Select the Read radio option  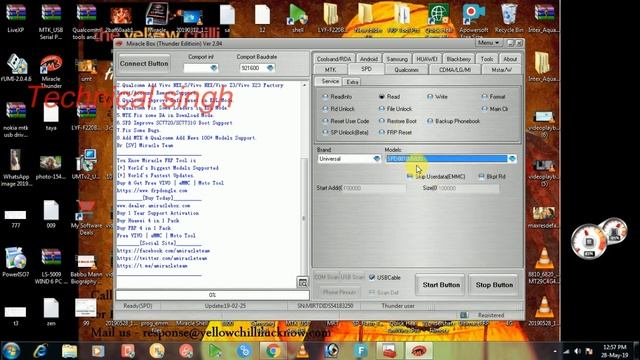point(389,97)
